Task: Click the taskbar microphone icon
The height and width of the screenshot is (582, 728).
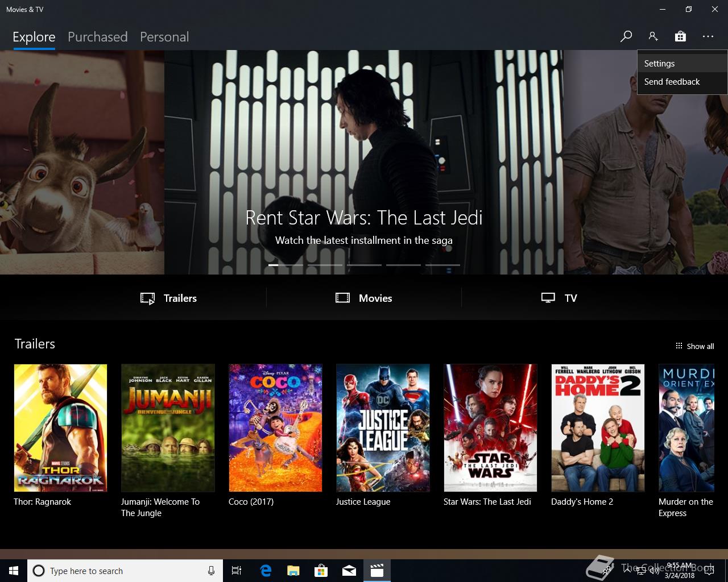Action: click(x=211, y=571)
